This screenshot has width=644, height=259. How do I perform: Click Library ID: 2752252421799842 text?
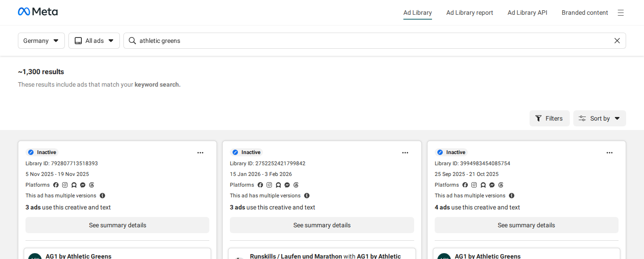click(267, 163)
